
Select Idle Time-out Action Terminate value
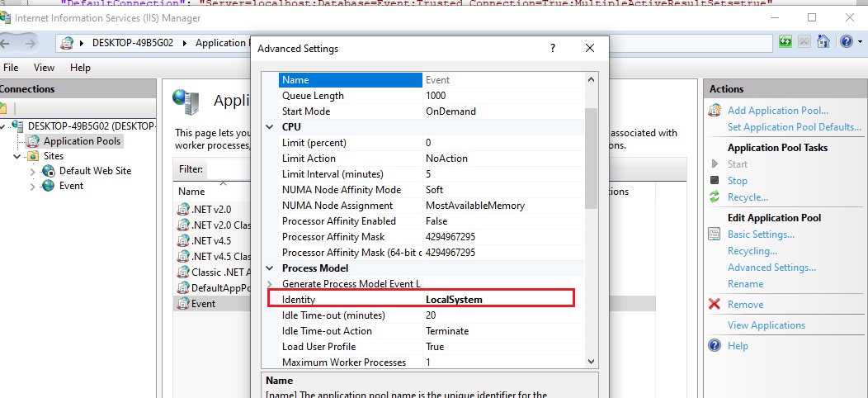click(446, 331)
